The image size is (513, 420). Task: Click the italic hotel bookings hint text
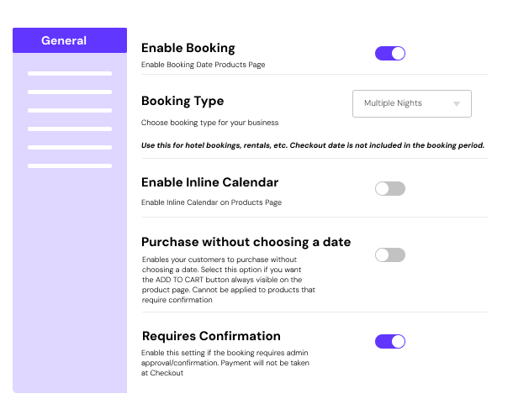point(313,145)
